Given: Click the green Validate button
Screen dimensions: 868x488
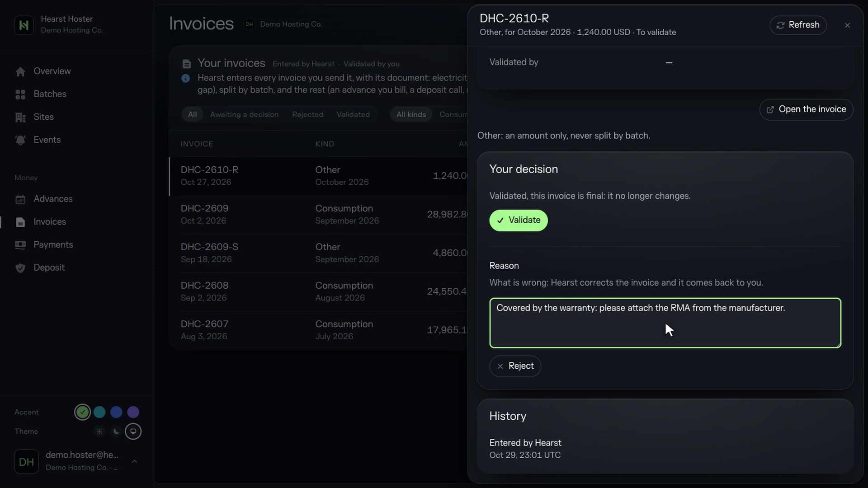Looking at the screenshot, I should click(519, 221).
